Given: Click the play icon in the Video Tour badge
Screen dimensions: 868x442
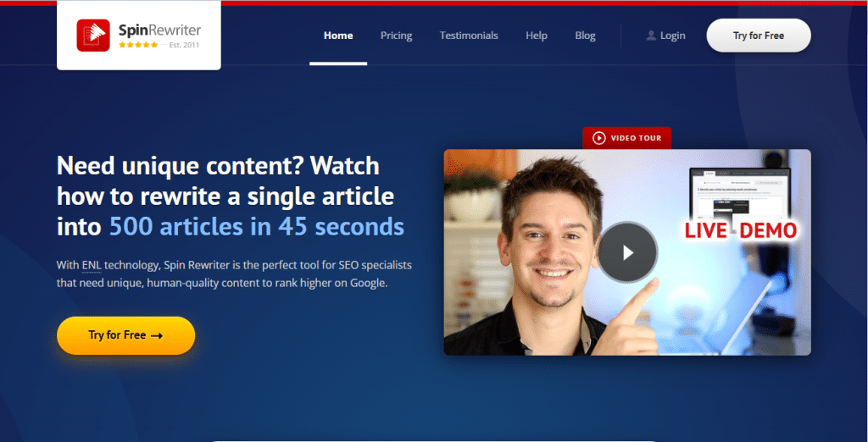Looking at the screenshot, I should coord(599,137).
